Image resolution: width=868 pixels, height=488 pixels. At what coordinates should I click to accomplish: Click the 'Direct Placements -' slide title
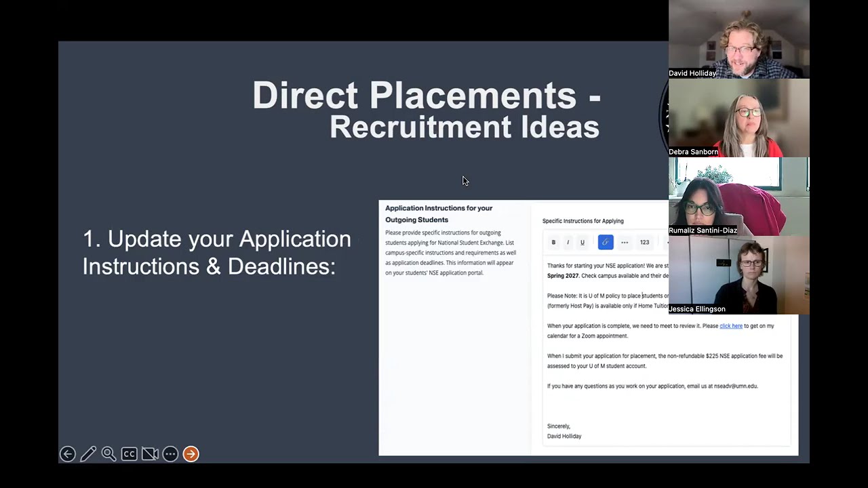click(427, 96)
